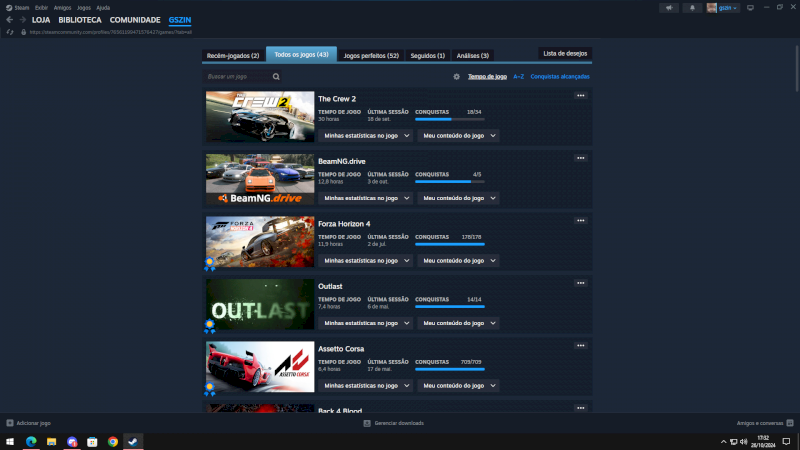Screen dimensions: 800x450
Task: Click the Adicionar jogo plus icon
Action: click(x=10, y=423)
